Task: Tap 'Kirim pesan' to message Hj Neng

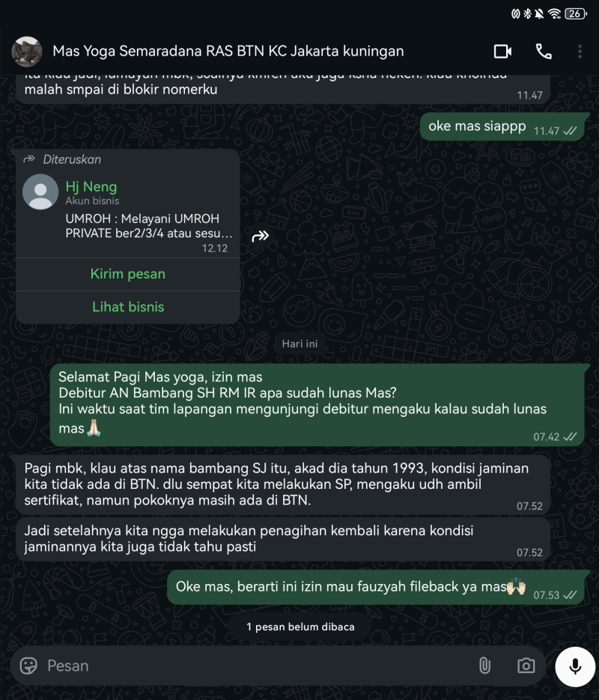Action: (x=127, y=274)
